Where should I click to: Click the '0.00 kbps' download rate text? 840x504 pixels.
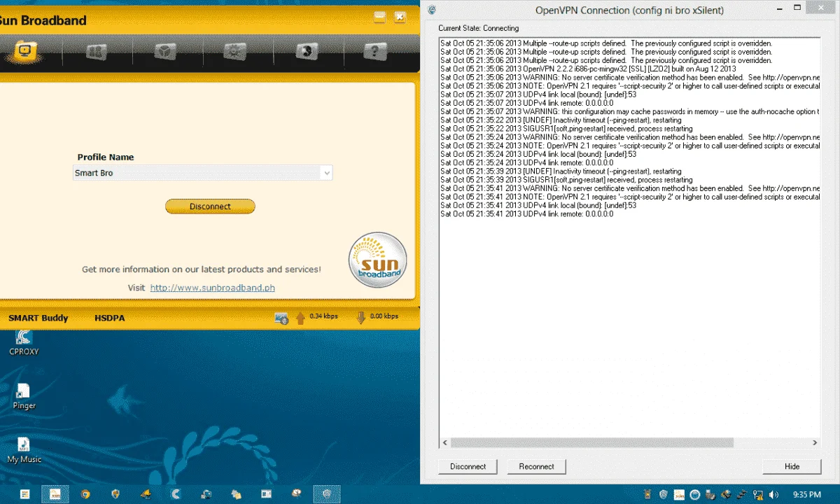pos(384,316)
